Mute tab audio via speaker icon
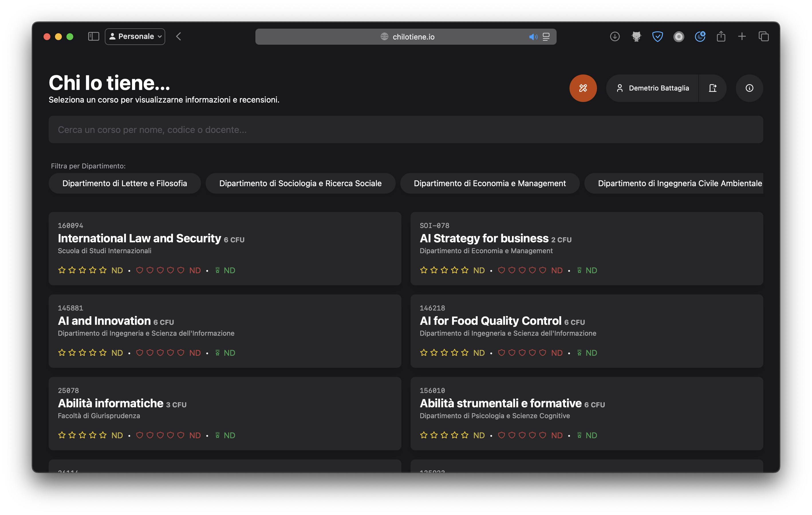Viewport: 812px width, 515px height. pos(533,37)
